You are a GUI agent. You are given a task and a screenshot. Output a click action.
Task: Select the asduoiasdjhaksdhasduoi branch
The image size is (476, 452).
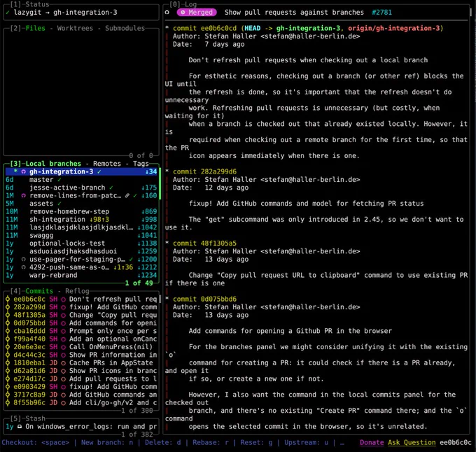[x=81, y=251]
